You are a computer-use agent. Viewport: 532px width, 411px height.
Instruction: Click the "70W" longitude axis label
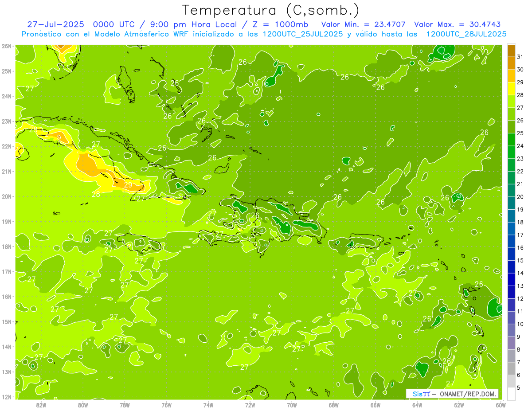292,404
